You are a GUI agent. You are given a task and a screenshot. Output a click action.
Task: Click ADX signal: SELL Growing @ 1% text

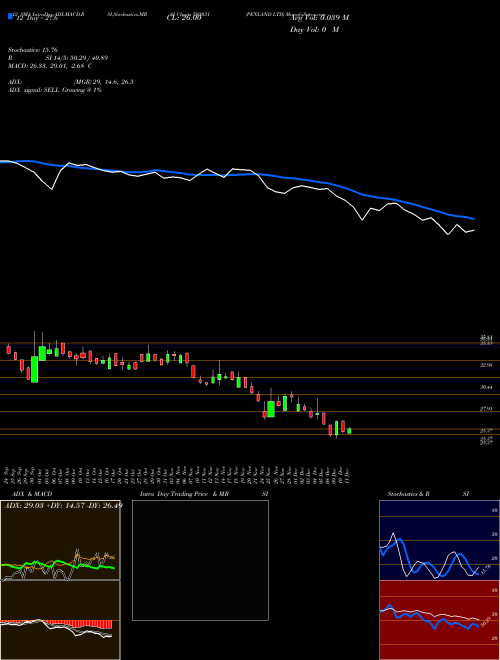coord(55,90)
